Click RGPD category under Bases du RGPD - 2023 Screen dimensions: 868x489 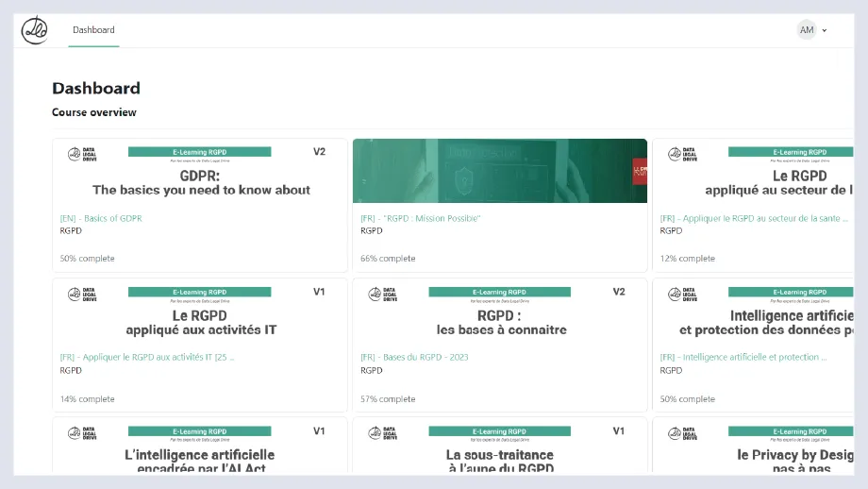(372, 370)
